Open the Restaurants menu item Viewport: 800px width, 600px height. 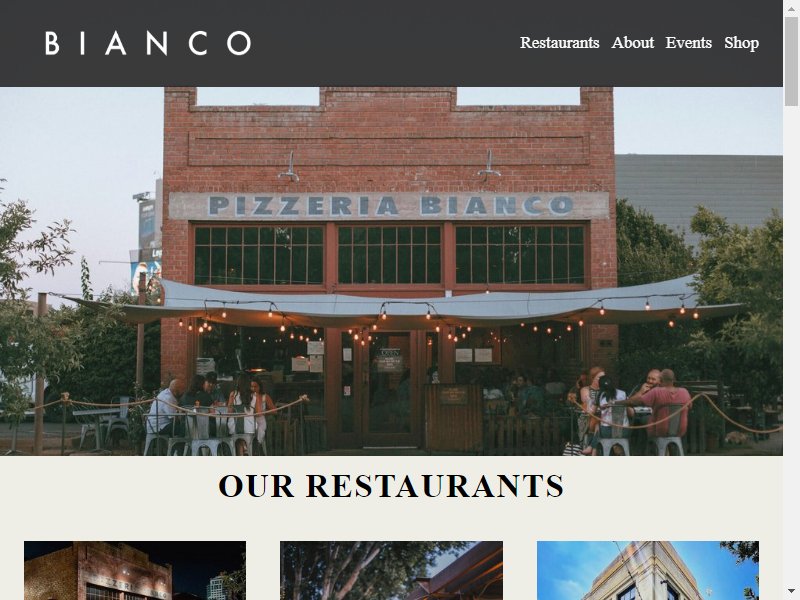559,42
